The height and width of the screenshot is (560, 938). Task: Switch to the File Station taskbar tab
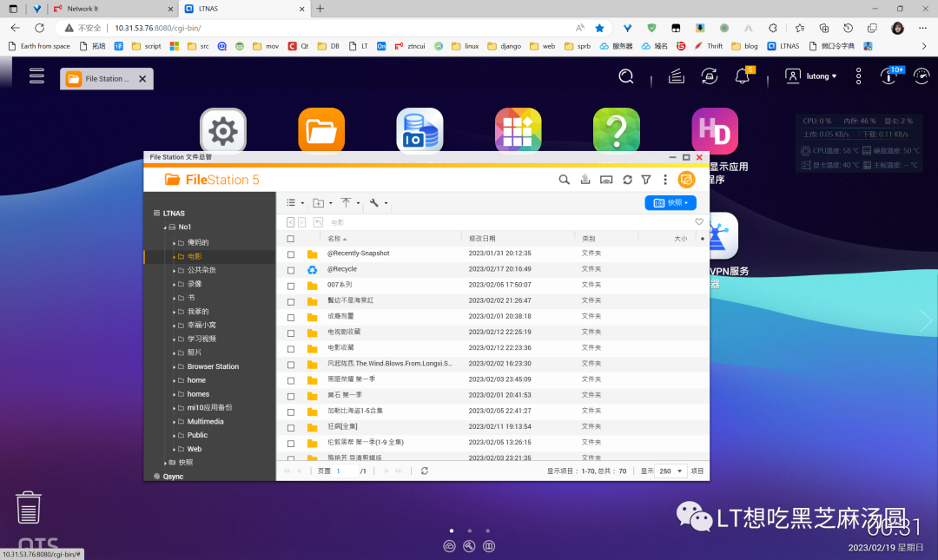point(107,78)
